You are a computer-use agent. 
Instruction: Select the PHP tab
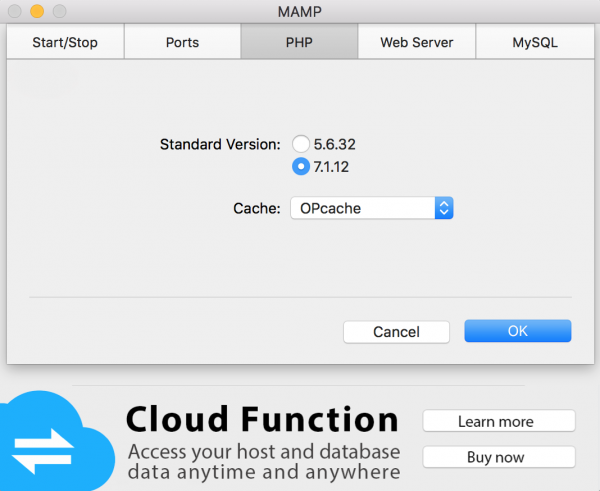[299, 42]
